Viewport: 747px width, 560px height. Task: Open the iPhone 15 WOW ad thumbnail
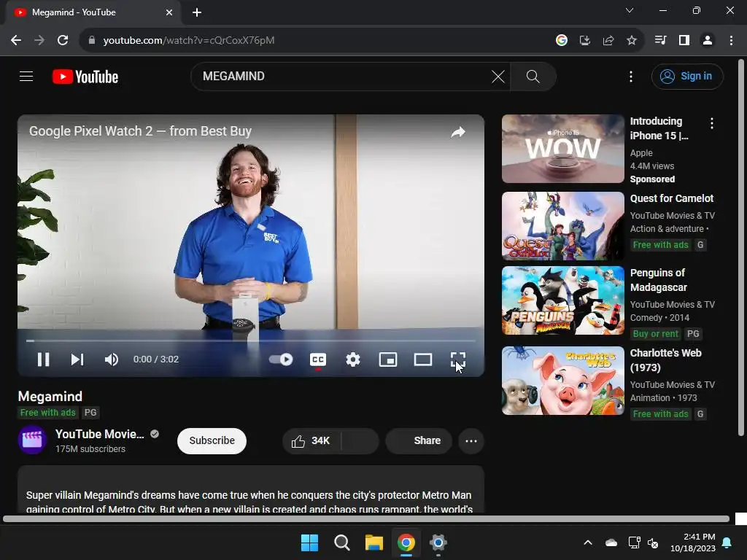click(562, 149)
